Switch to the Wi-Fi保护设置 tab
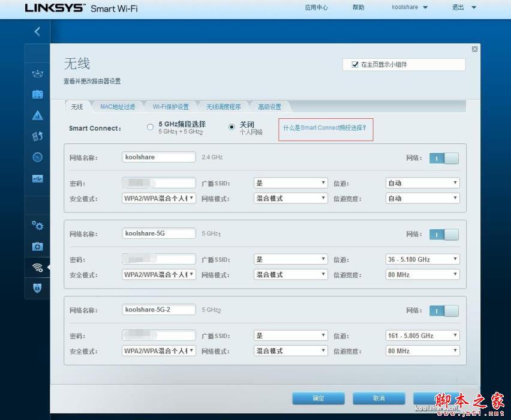This screenshot has height=420, width=511. pyautogui.click(x=171, y=107)
